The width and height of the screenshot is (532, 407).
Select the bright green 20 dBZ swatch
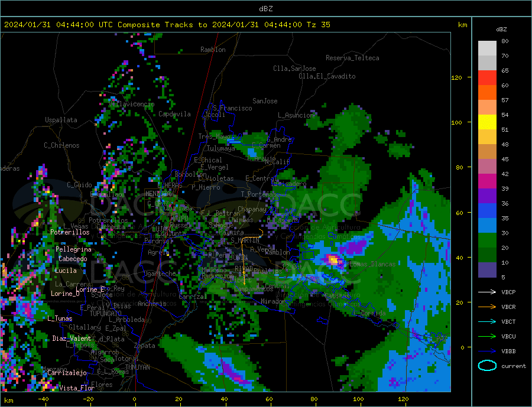point(487,240)
